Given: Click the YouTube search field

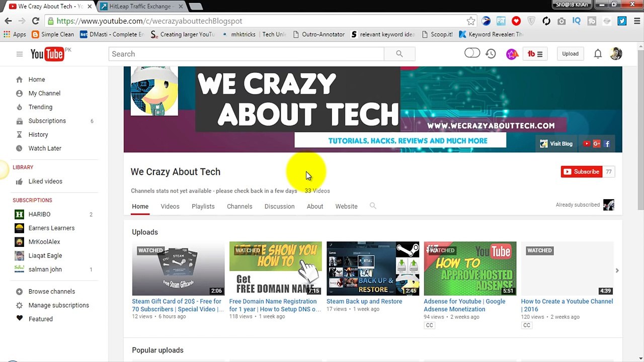Looking at the screenshot, I should point(247,54).
